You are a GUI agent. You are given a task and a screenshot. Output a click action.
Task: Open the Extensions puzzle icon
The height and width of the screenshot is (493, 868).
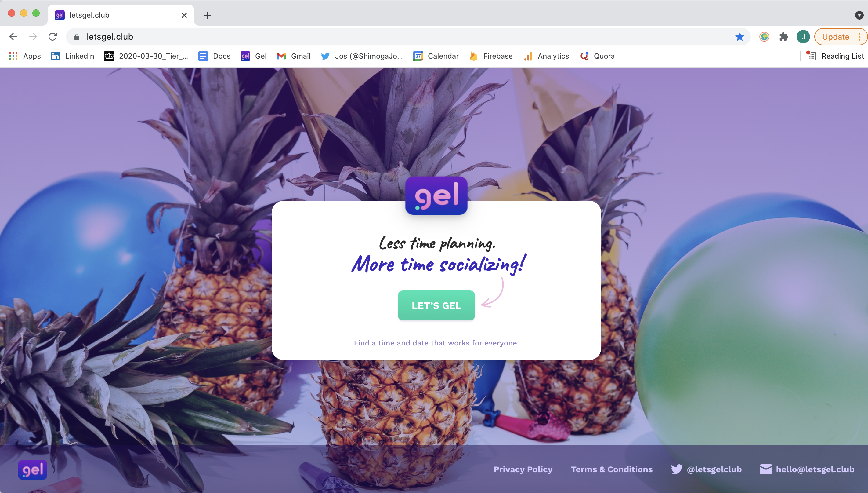coord(783,37)
